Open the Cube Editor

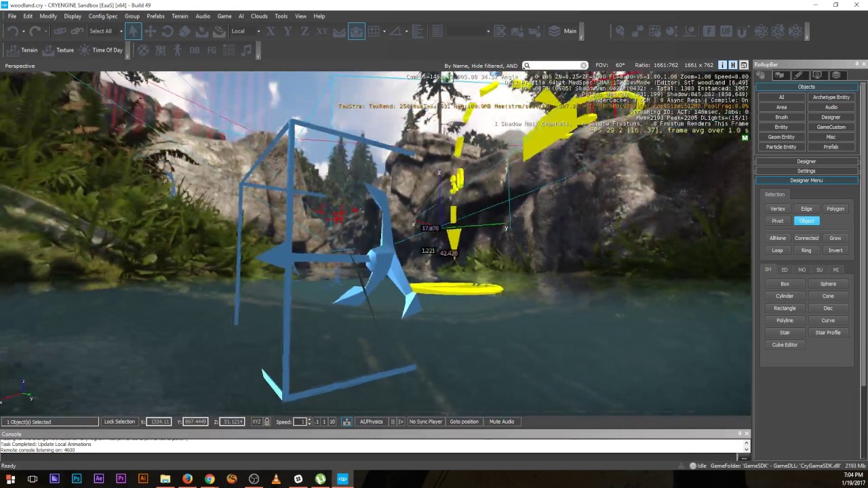tap(785, 345)
